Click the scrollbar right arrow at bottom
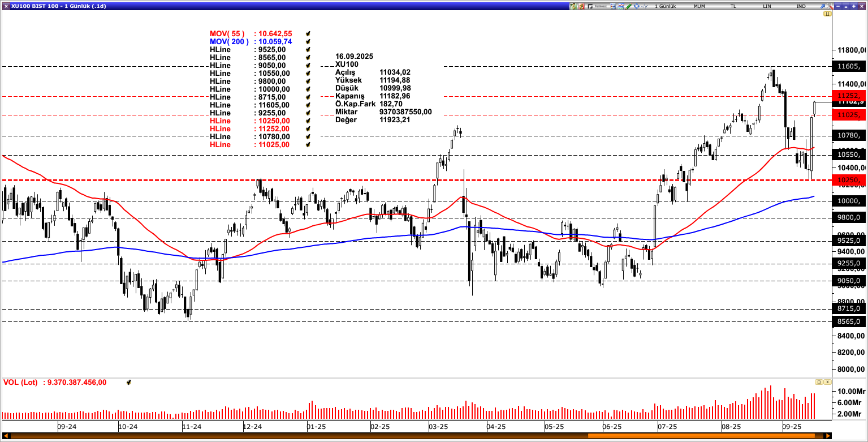 (x=828, y=436)
